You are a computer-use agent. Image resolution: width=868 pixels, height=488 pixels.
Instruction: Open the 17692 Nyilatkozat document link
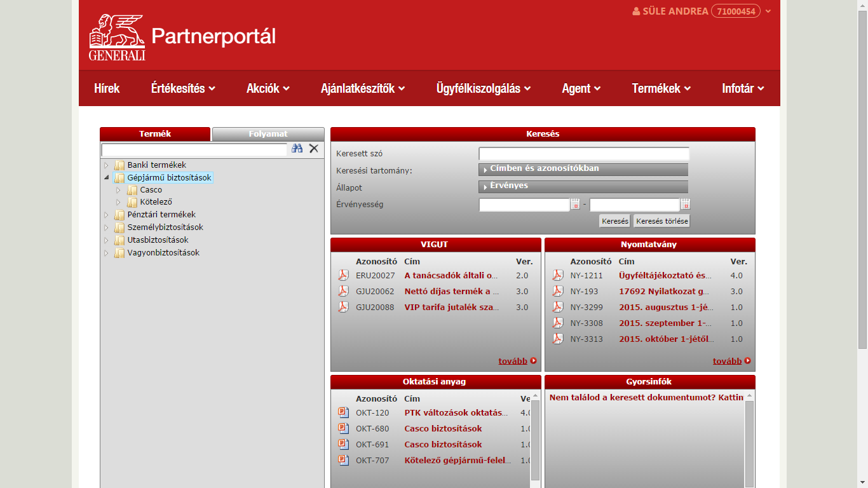click(664, 292)
